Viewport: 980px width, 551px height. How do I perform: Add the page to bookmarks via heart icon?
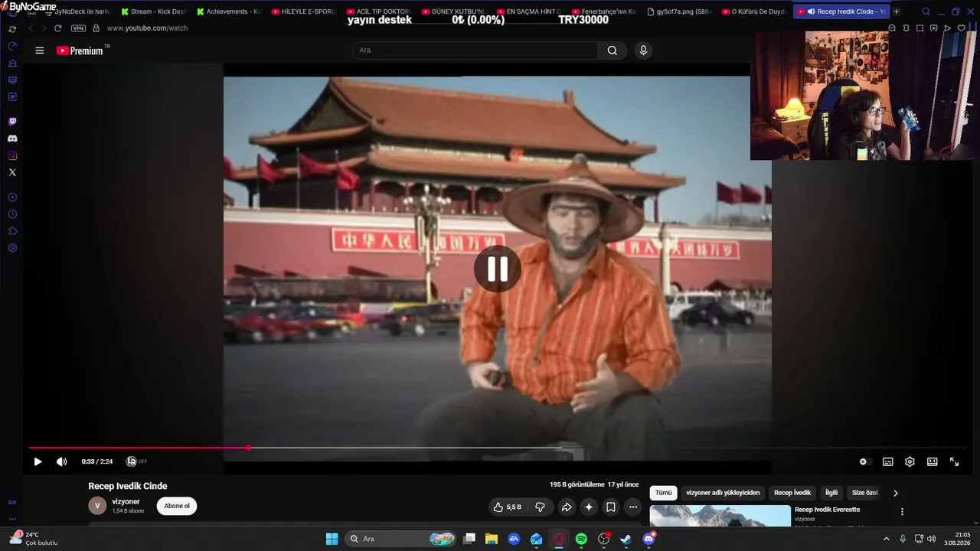pos(962,28)
